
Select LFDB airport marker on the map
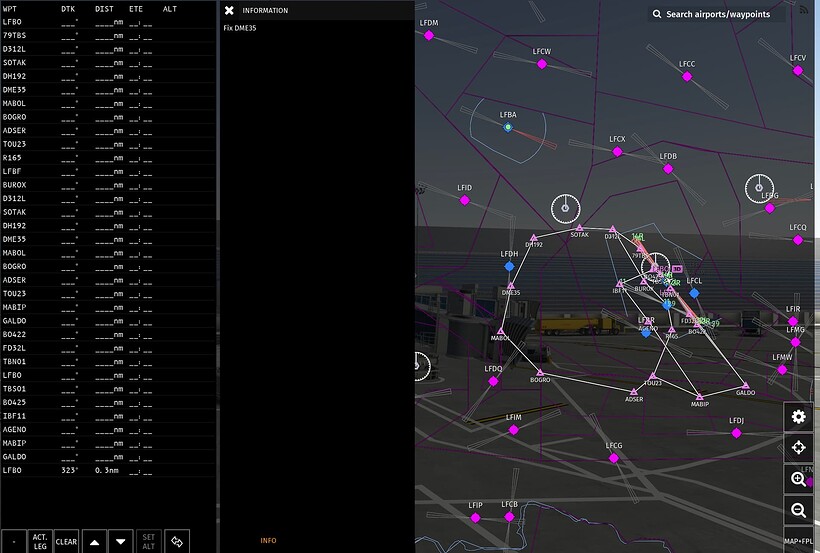[x=668, y=169]
